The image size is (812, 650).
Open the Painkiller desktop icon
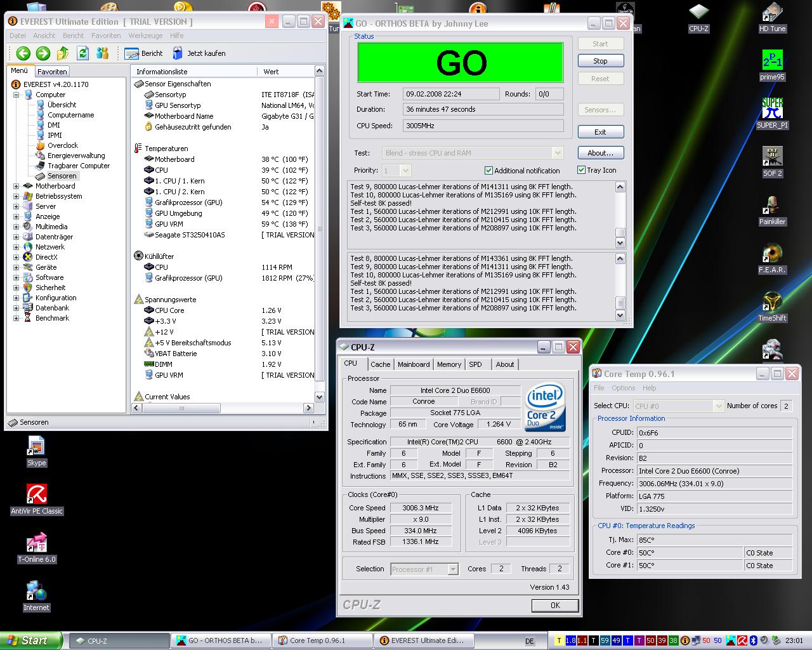click(772, 210)
